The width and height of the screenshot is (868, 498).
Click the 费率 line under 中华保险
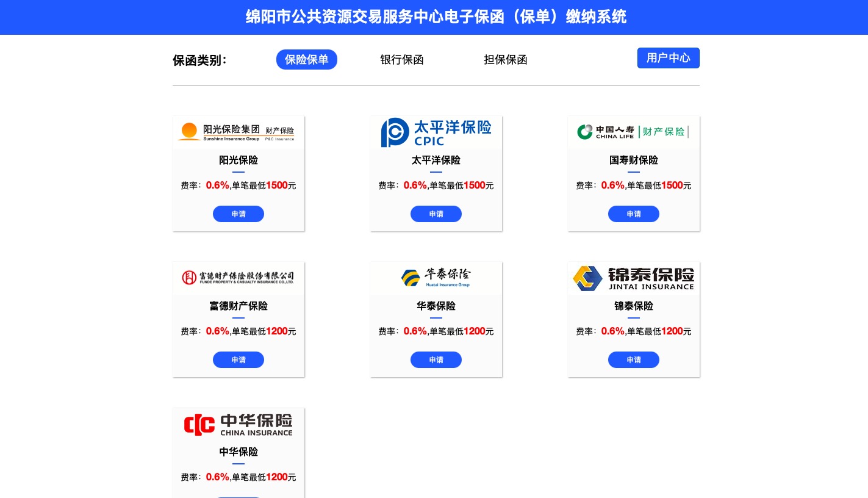tap(239, 477)
